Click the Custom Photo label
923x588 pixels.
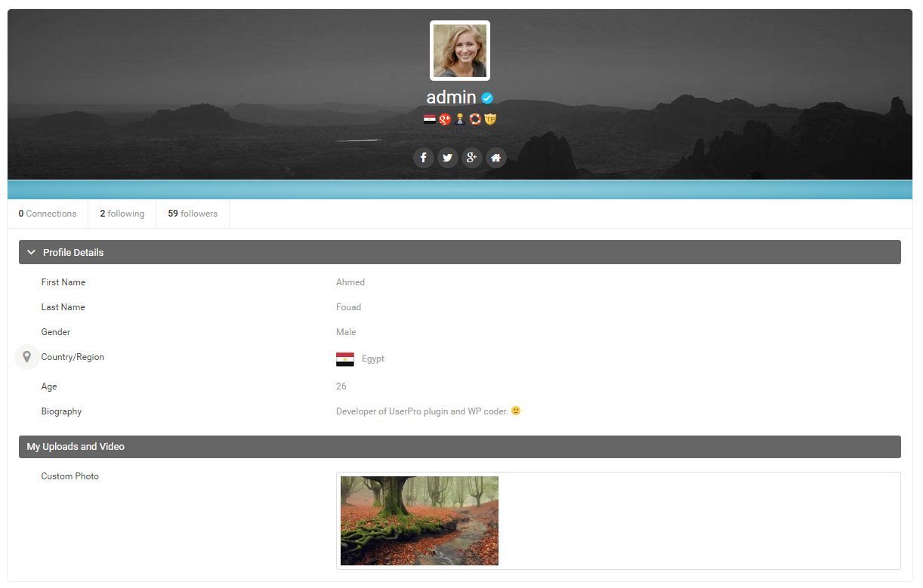[x=69, y=476]
